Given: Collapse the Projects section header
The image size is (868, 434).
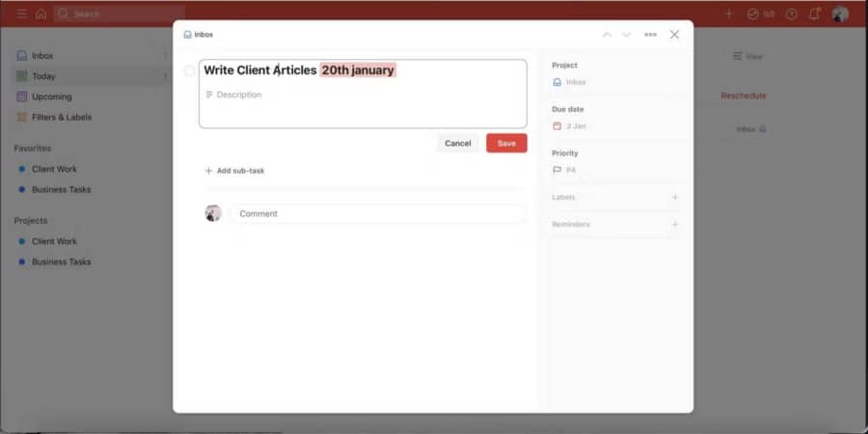Looking at the screenshot, I should tap(31, 220).
